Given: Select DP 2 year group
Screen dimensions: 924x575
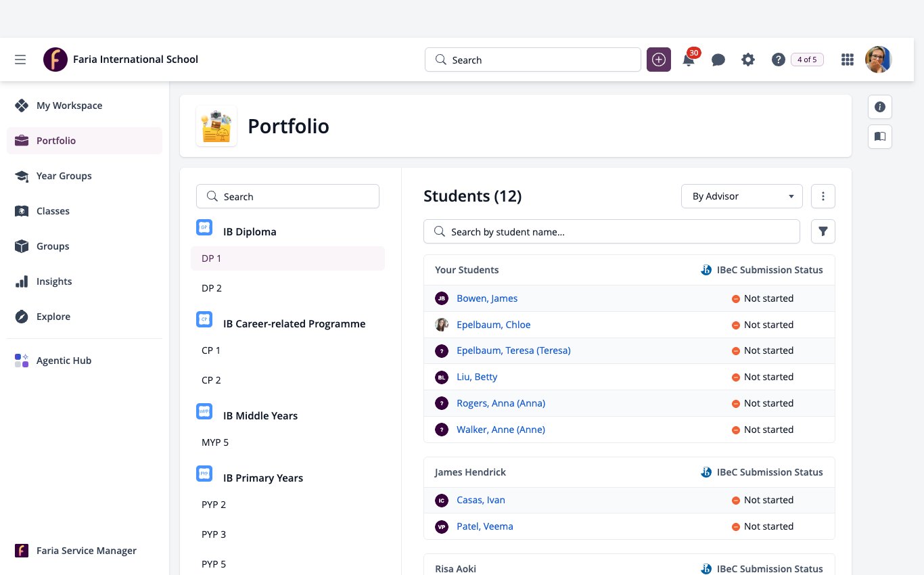Looking at the screenshot, I should tap(287, 288).
